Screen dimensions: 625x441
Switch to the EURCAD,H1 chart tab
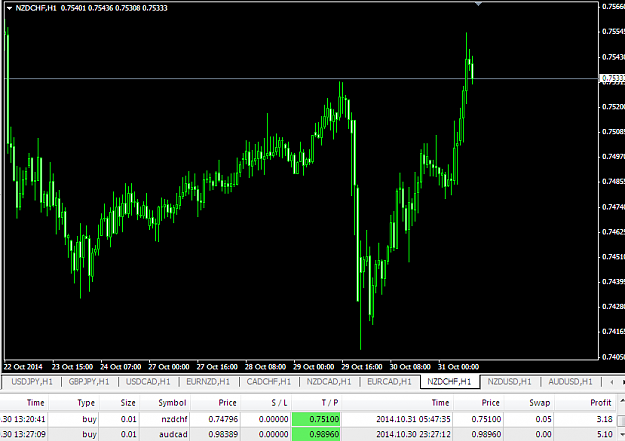[x=389, y=382]
